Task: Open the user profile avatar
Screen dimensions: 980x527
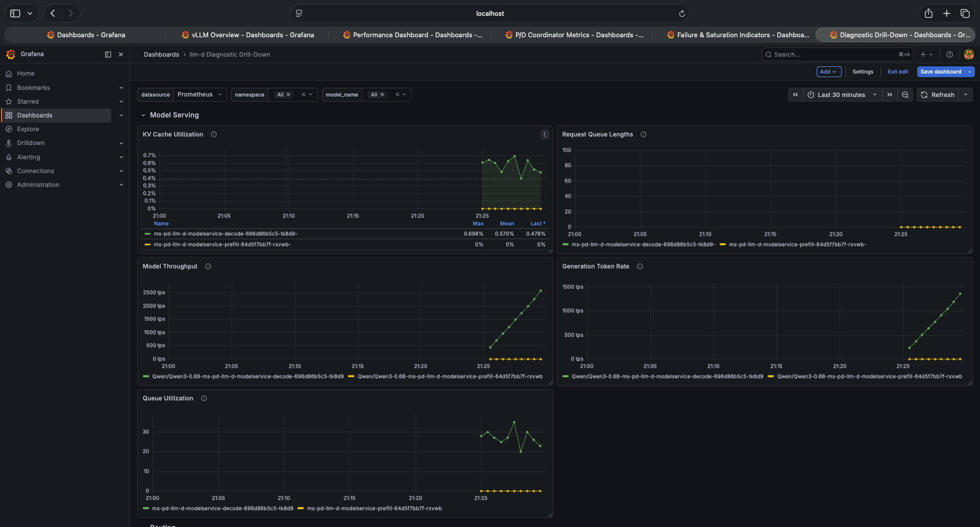Action: (969, 54)
